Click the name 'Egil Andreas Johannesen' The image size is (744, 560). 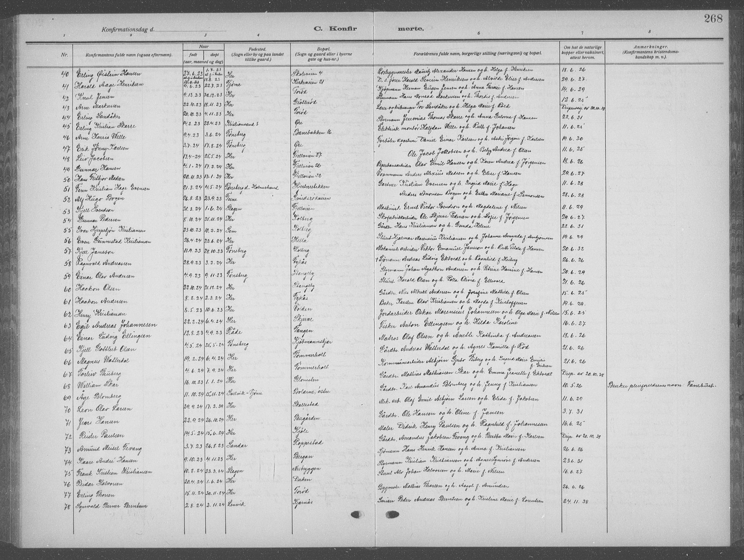[x=116, y=324]
